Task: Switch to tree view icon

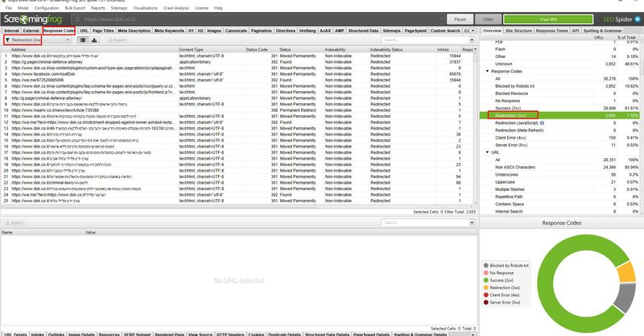Action: click(94, 40)
